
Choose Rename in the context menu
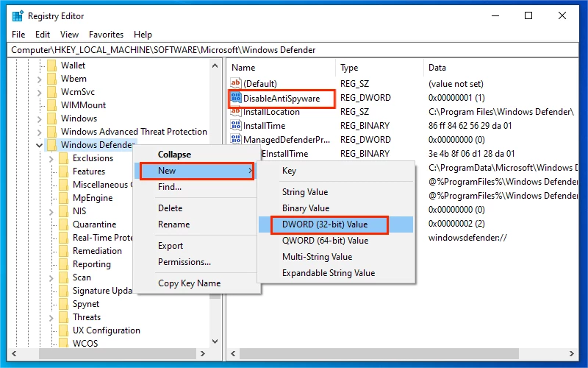pyautogui.click(x=197, y=224)
